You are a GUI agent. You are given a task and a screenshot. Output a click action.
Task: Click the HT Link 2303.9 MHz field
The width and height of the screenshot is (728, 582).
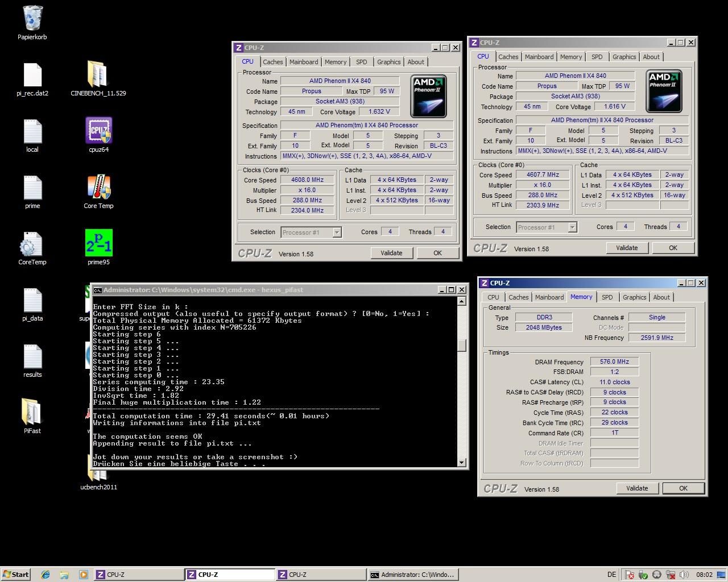click(x=543, y=205)
